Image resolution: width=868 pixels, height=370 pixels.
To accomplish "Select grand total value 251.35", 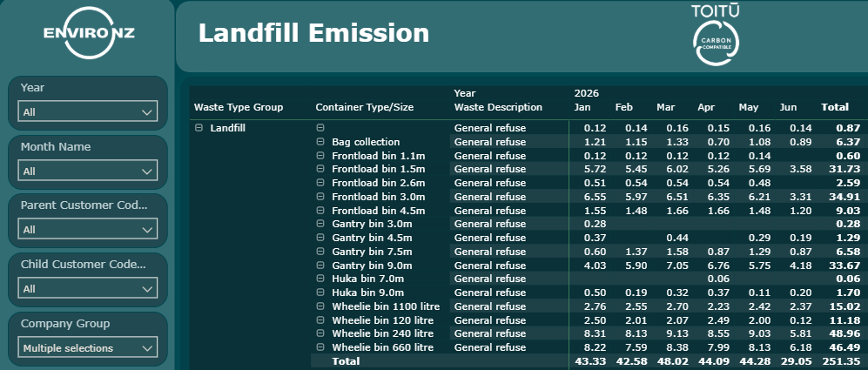I will click(x=843, y=361).
